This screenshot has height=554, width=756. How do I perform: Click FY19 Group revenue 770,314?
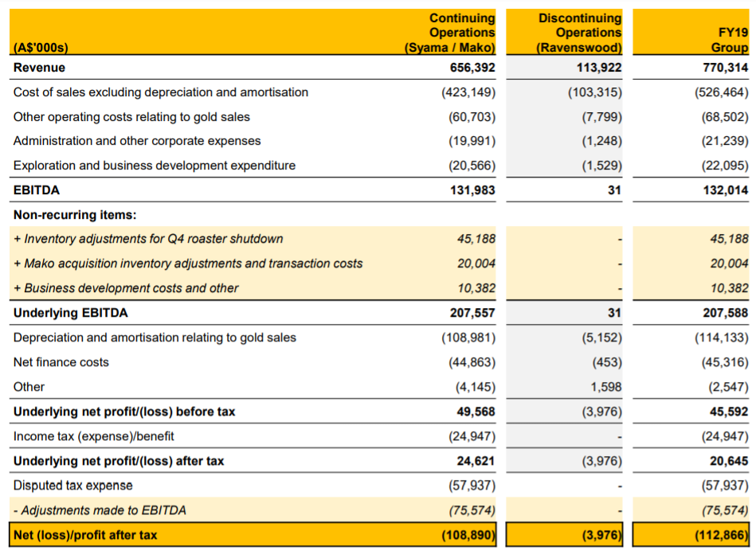(x=725, y=68)
